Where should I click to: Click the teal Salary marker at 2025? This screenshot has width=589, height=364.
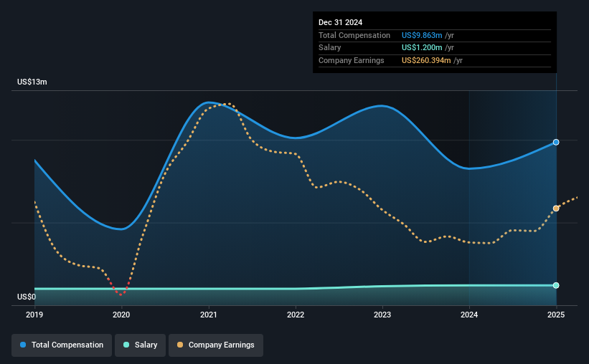pyautogui.click(x=556, y=286)
